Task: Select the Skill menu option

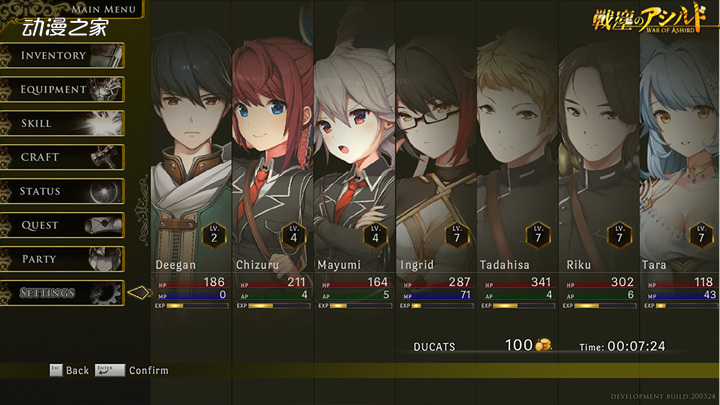Action: (62, 124)
